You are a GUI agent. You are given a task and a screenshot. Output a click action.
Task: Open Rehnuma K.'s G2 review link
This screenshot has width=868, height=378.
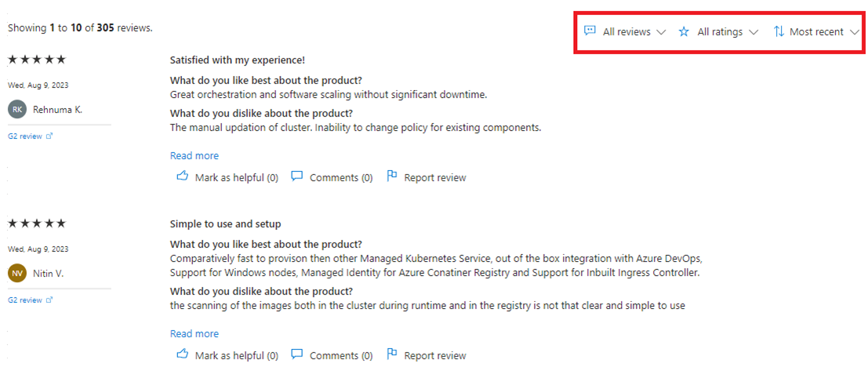coord(25,136)
